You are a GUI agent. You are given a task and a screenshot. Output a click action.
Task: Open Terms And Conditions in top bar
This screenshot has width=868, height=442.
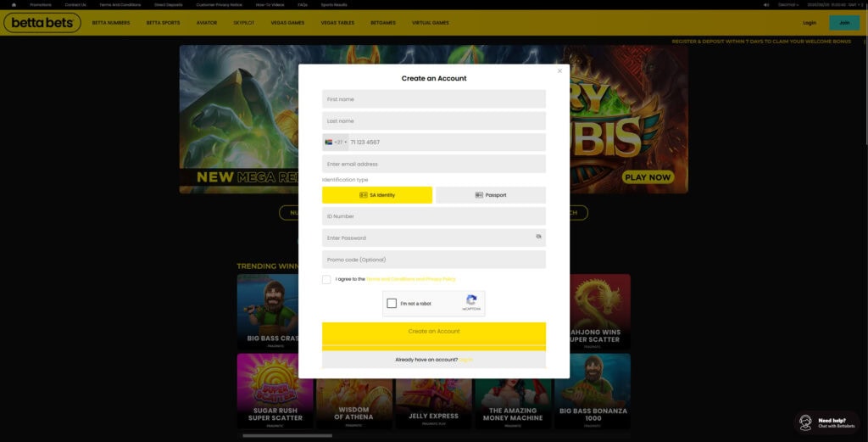[x=120, y=4]
